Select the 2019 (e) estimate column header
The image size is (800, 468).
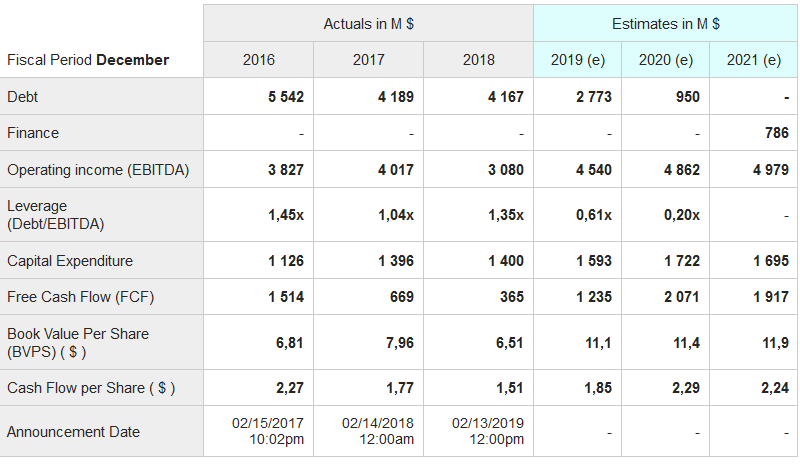tap(578, 60)
